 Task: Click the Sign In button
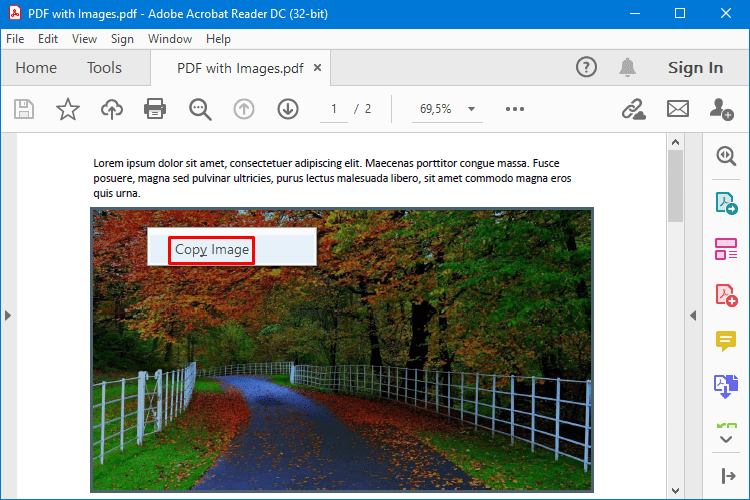coord(695,68)
